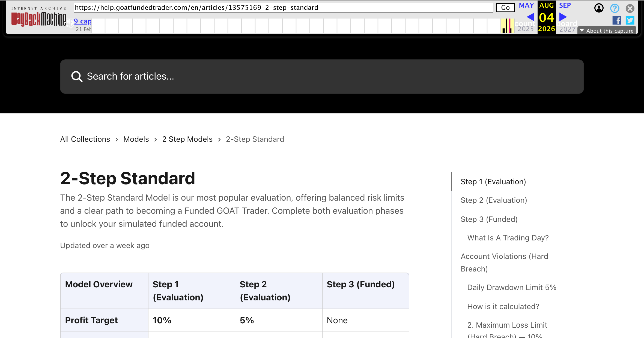Go to previous capture arrow
This screenshot has width=644, height=338.
(x=530, y=17)
